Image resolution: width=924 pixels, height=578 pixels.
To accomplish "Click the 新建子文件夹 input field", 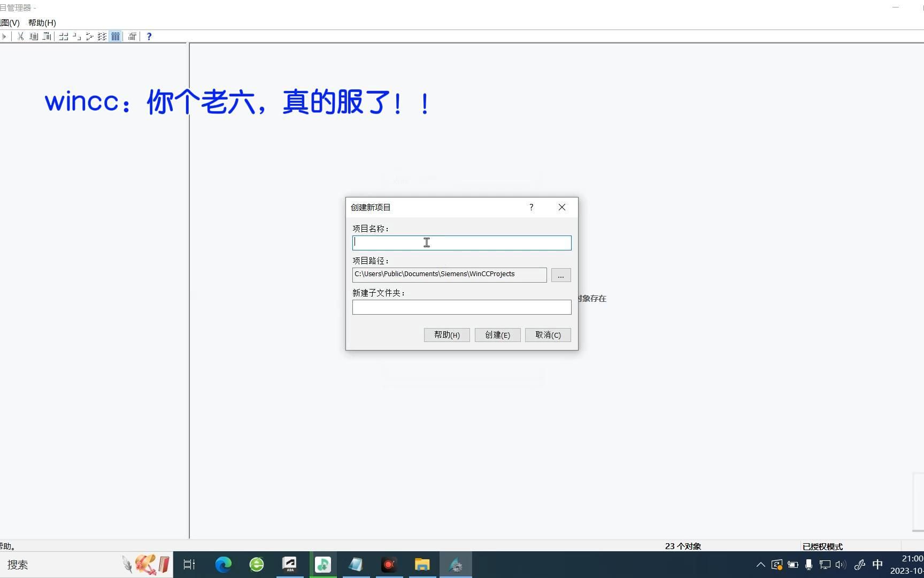I will [x=462, y=307].
